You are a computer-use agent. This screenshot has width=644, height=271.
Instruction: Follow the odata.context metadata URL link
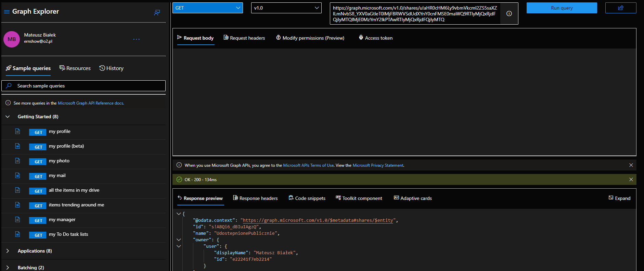point(318,220)
